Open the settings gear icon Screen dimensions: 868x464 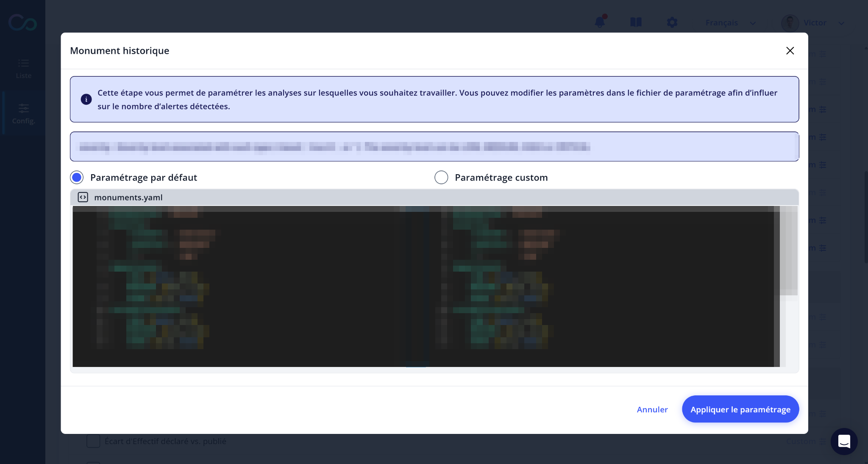[x=672, y=22]
